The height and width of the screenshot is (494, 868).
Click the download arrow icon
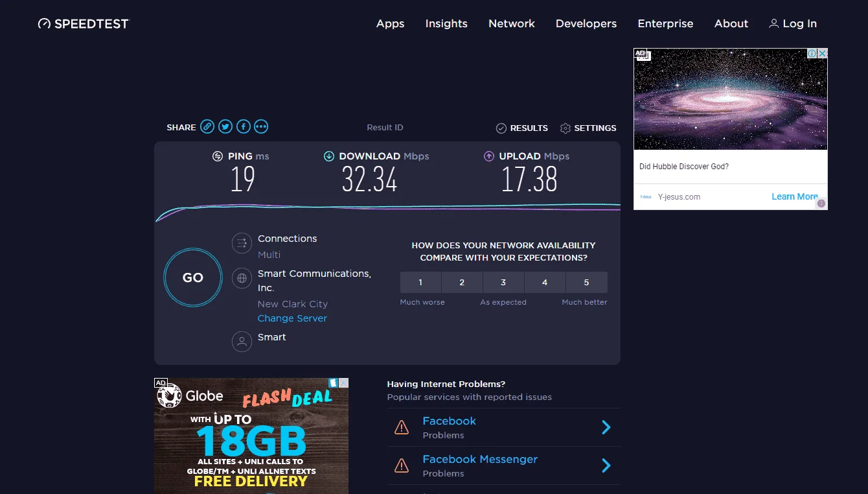329,156
